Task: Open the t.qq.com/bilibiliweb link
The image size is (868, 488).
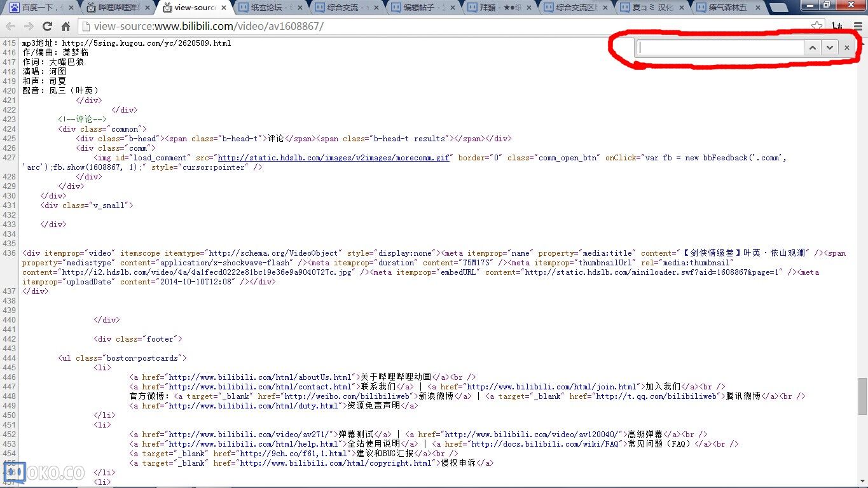Action: click(647, 396)
